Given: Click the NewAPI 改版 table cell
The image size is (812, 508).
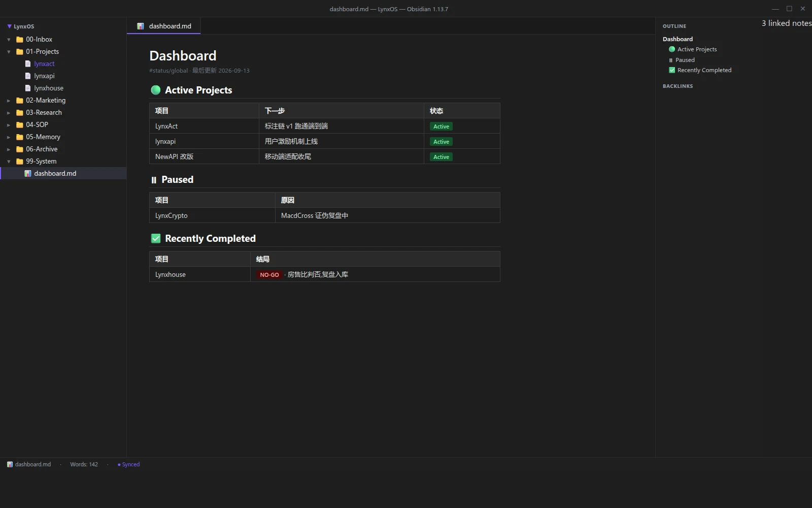Looking at the screenshot, I should point(204,156).
